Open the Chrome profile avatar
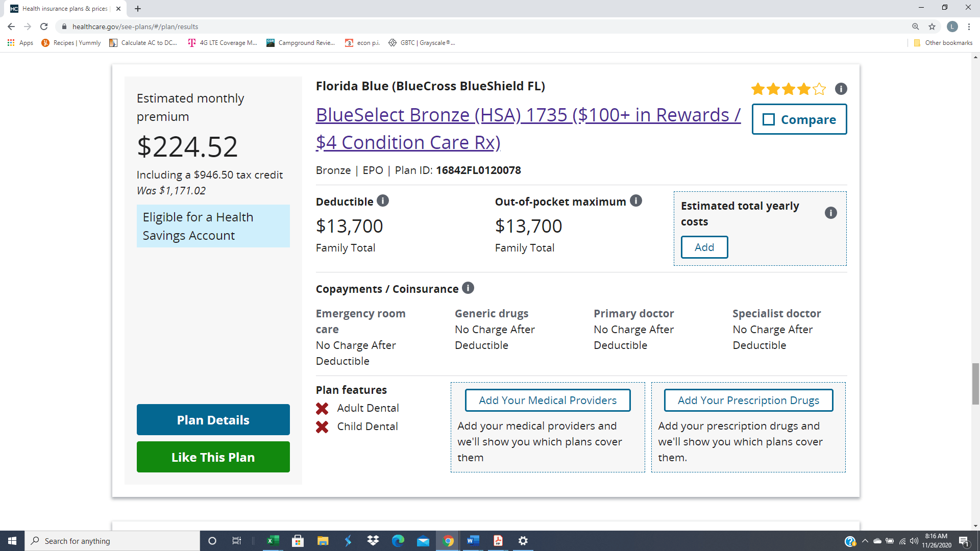The width and height of the screenshot is (980, 551). coord(952,27)
